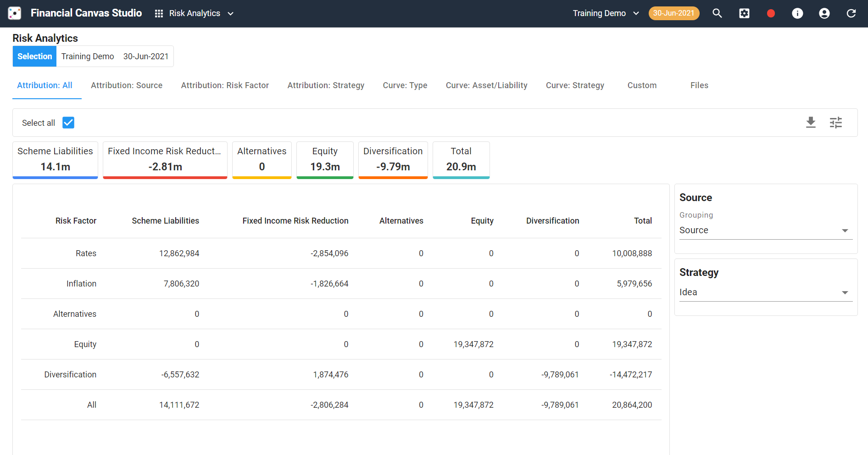Click 30-Jun-2021 in the selection bar
This screenshot has height=455, width=868.
tap(146, 56)
